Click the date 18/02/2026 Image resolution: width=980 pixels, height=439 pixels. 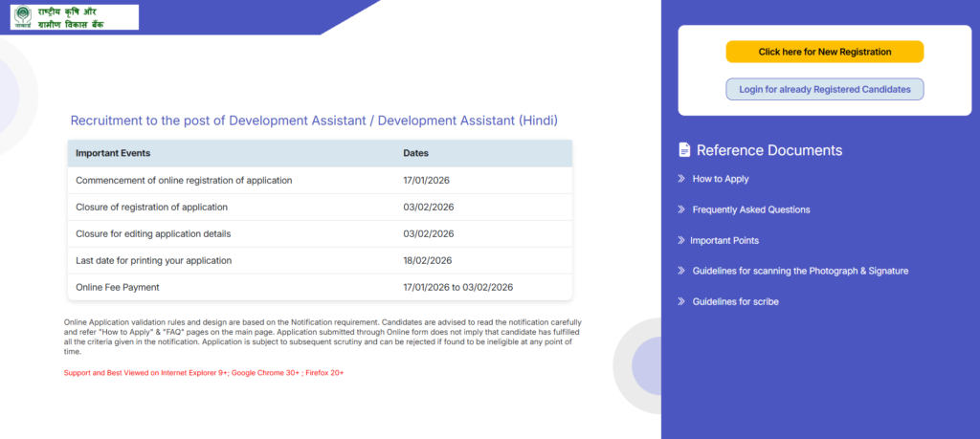click(x=428, y=260)
